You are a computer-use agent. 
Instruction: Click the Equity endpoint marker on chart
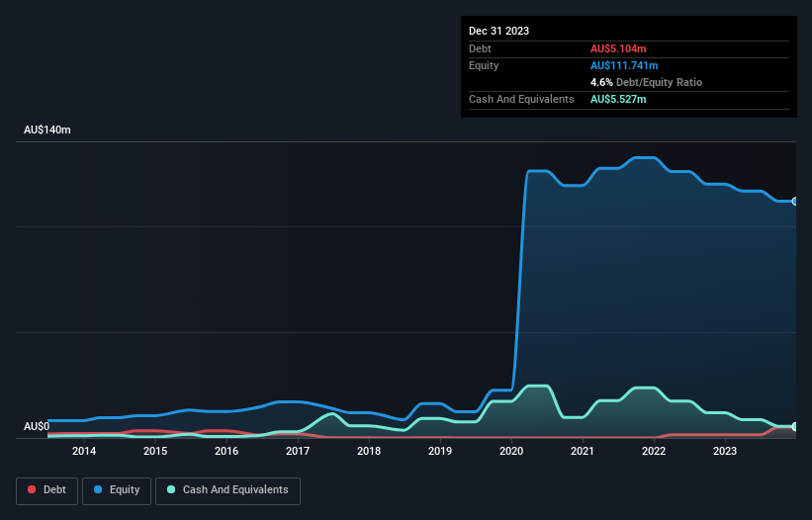click(x=795, y=202)
